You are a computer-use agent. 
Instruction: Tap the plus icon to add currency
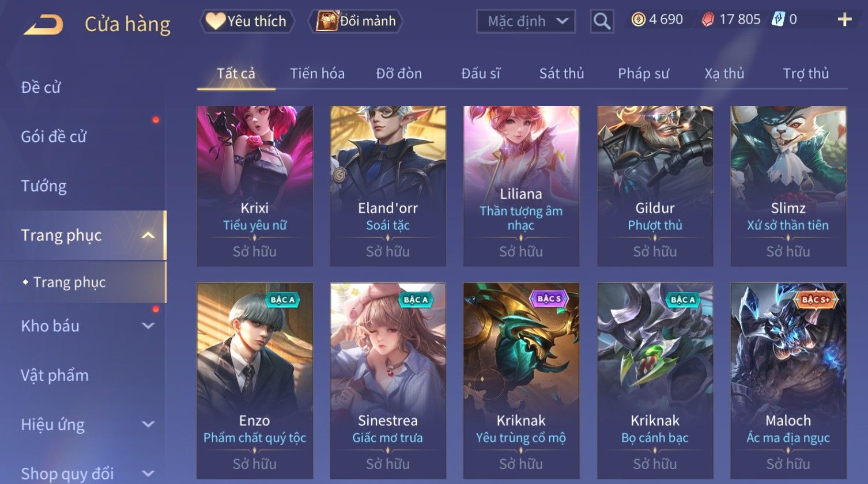pyautogui.click(x=844, y=20)
